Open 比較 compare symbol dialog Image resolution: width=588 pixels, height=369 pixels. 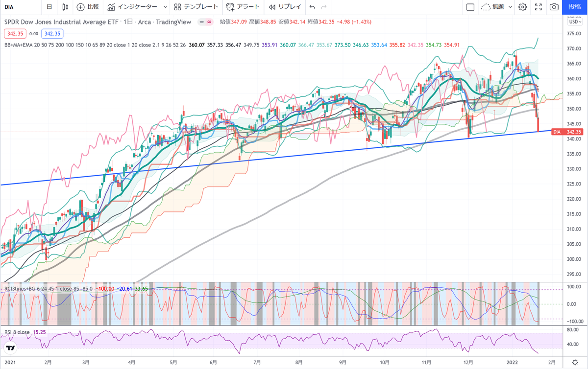coord(88,7)
